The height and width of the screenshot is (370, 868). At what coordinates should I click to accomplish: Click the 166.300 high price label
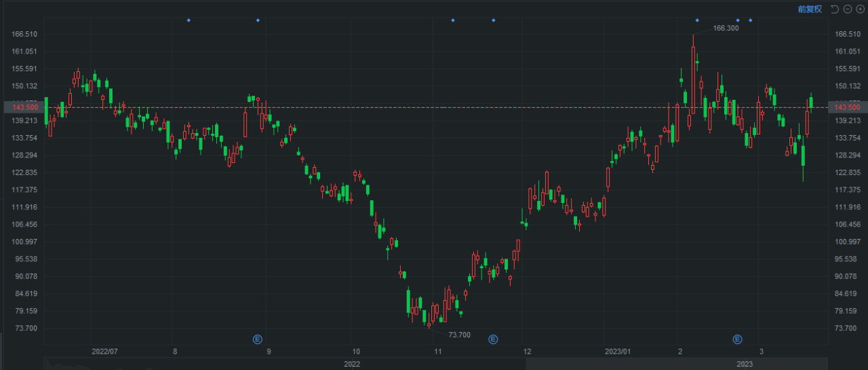click(726, 29)
